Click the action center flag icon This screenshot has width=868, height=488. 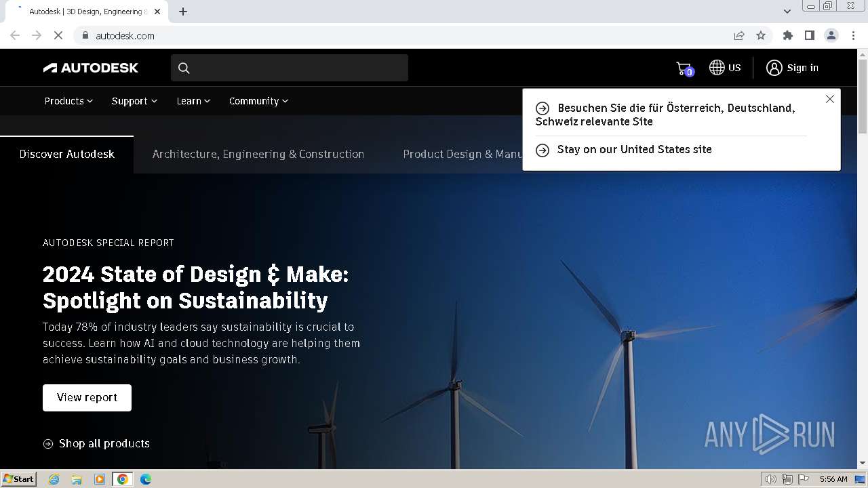coord(804,479)
